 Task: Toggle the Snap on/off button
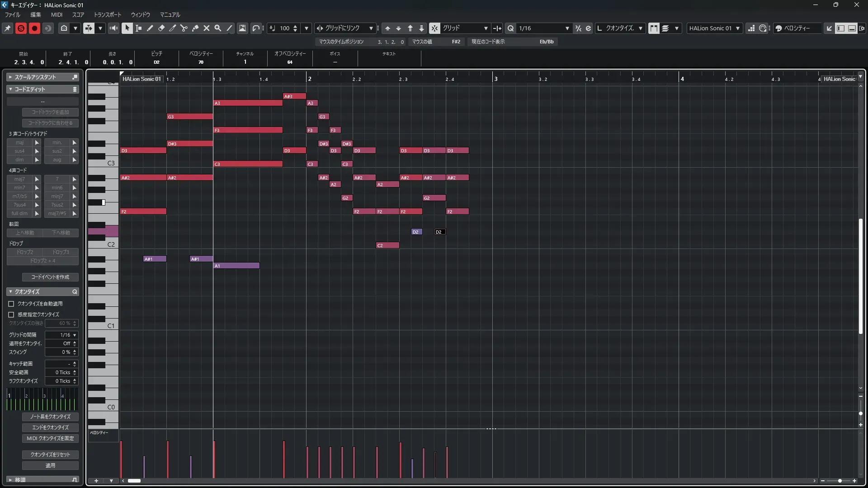(x=434, y=28)
